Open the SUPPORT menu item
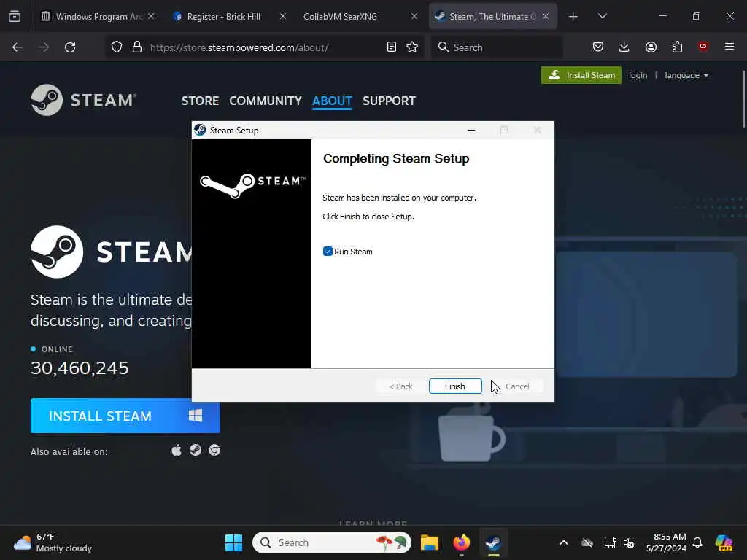The width and height of the screenshot is (747, 560). coord(390,101)
